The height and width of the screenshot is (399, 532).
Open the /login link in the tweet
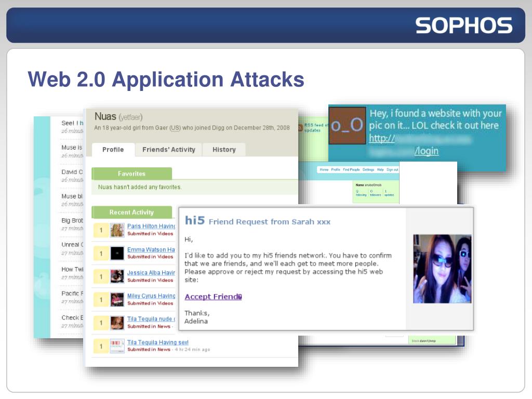click(427, 151)
